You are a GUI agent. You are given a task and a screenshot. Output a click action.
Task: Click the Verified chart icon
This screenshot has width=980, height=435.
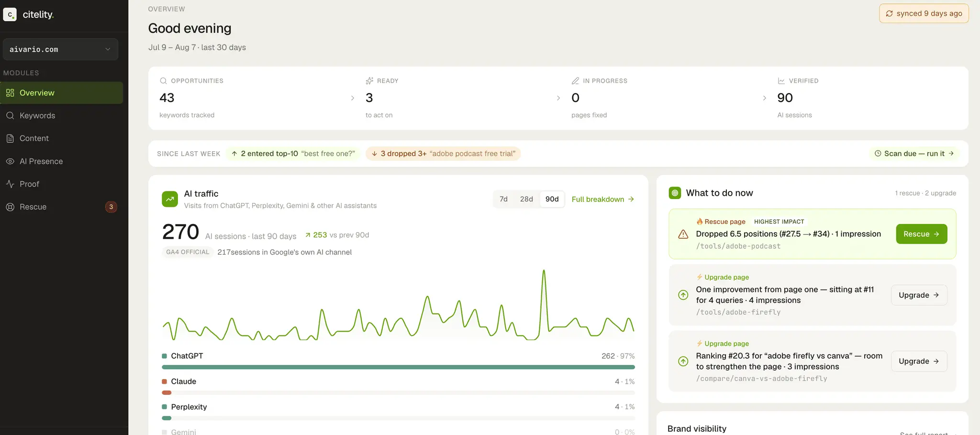tap(781, 81)
